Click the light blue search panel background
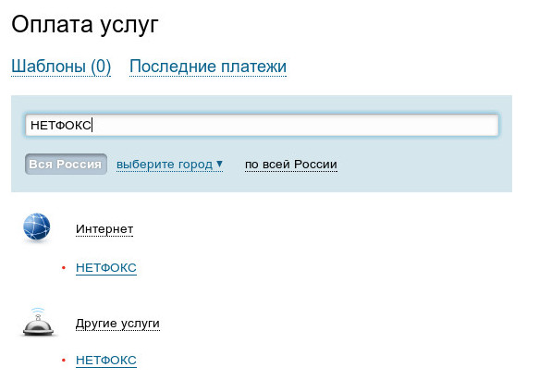The width and height of the screenshot is (539, 392). (412, 165)
